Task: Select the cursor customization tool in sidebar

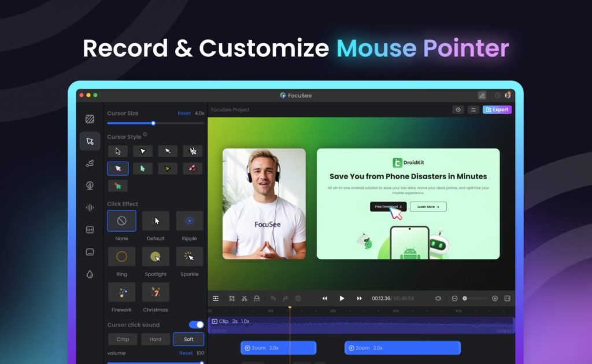Action: (90, 141)
